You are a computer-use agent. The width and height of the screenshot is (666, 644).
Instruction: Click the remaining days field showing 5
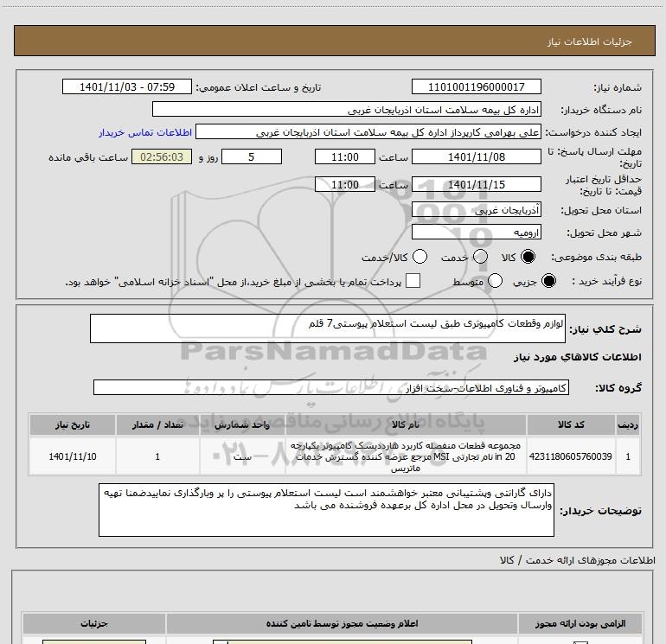[x=252, y=157]
